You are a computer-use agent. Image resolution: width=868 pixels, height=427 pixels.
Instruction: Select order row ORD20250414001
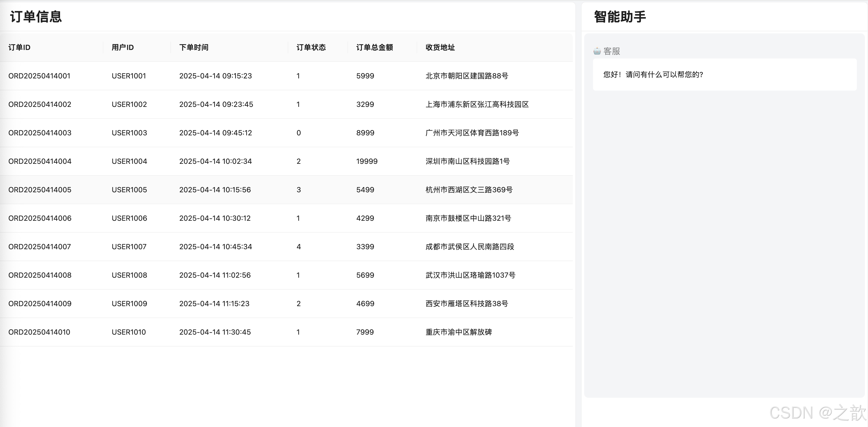39,76
